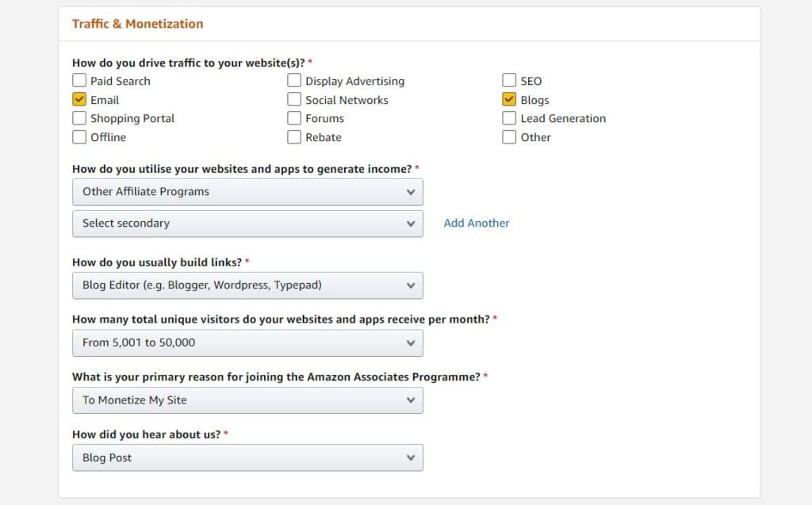812x505 pixels.
Task: Expand the How did you hear dropdown
Action: 247,457
